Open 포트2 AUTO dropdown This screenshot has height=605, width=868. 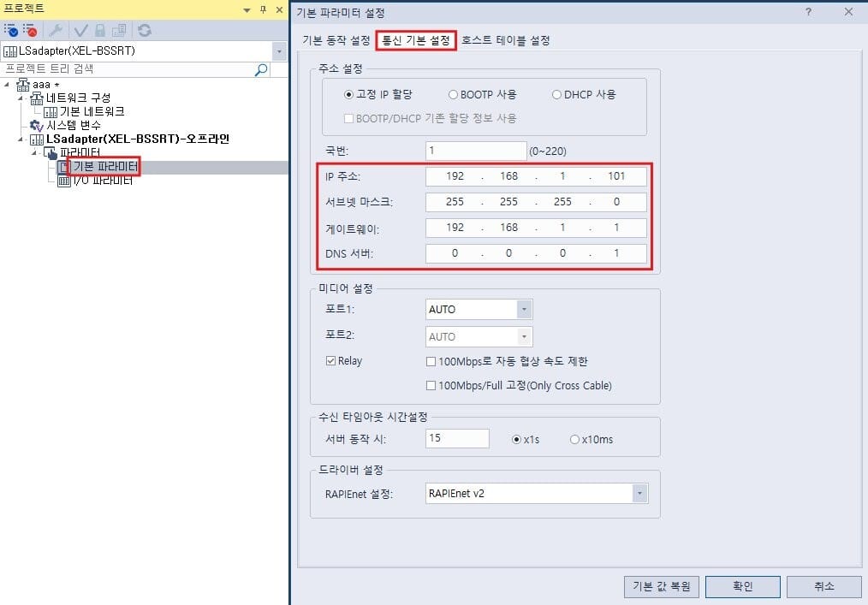click(x=524, y=336)
